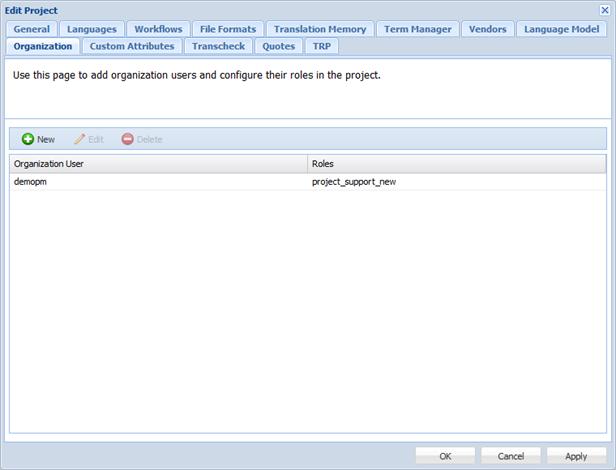Go to the Workflows tab

pos(158,29)
